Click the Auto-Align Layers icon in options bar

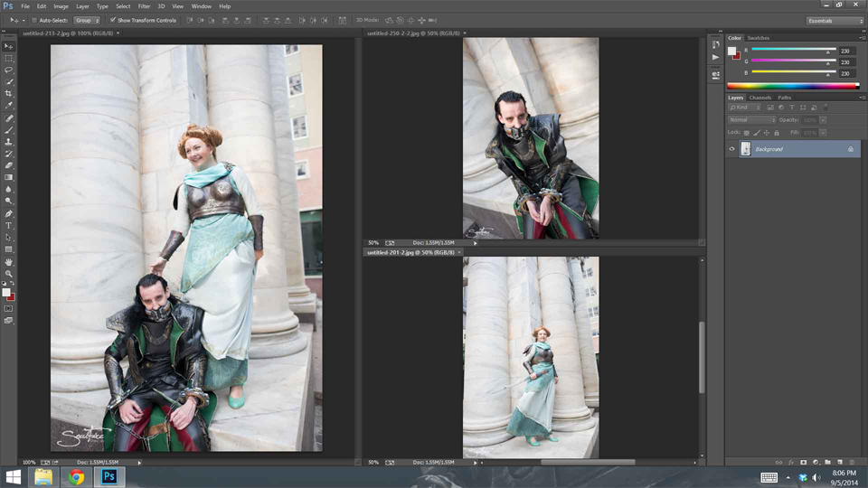click(343, 21)
